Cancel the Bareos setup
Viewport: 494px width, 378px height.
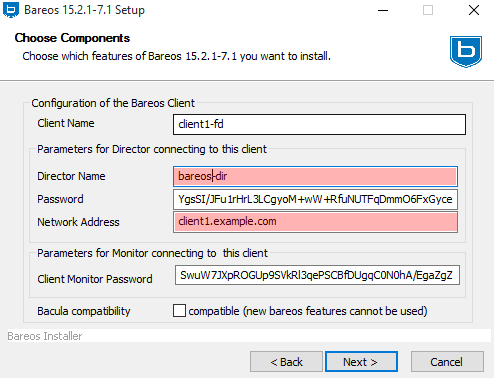pos(447,362)
